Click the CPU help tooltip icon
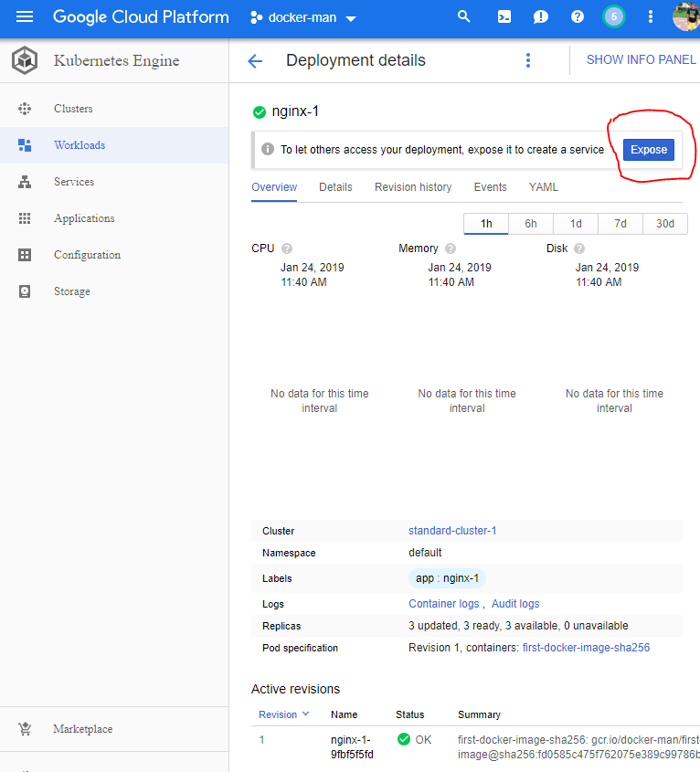The height and width of the screenshot is (772, 700). coord(287,249)
